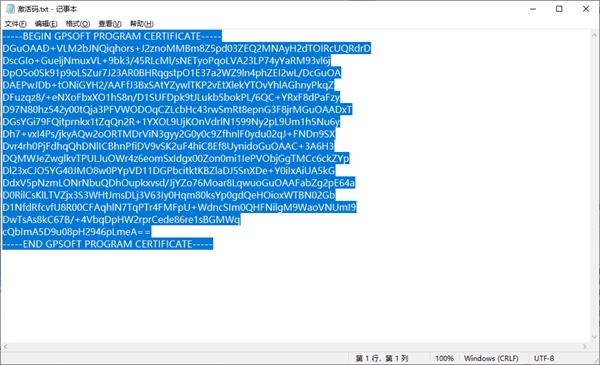Maximize the Notepad window
Image resolution: width=600 pixels, height=365 pixels.
(559, 9)
